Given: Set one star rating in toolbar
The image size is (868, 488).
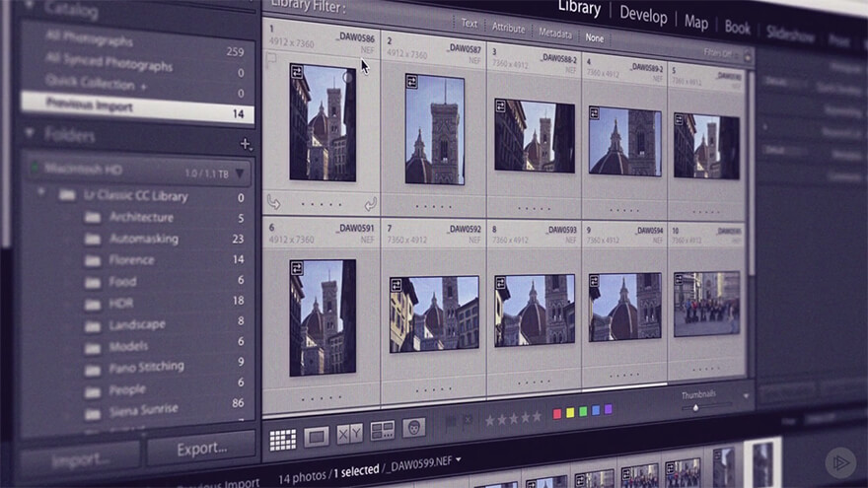Looking at the screenshot, I should point(489,421).
